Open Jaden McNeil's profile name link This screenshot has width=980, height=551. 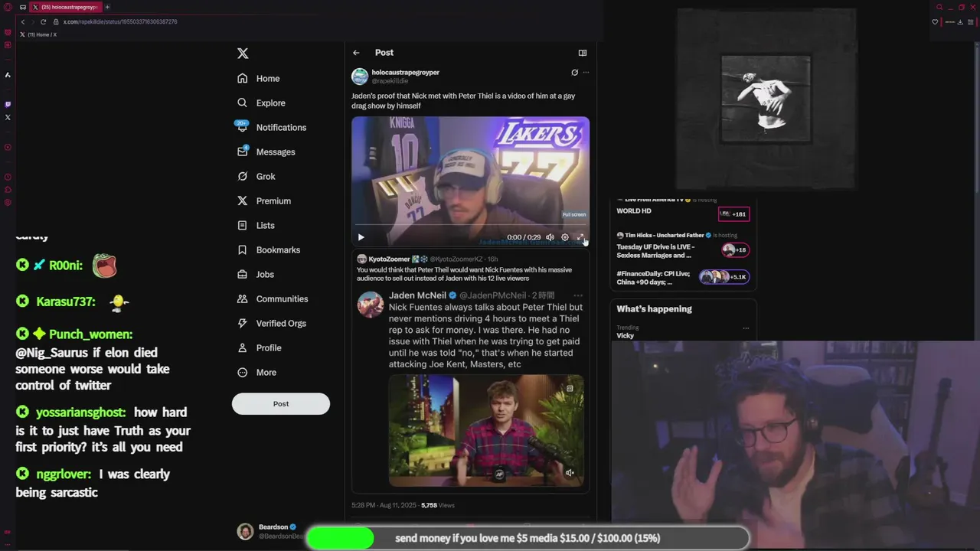(x=417, y=295)
